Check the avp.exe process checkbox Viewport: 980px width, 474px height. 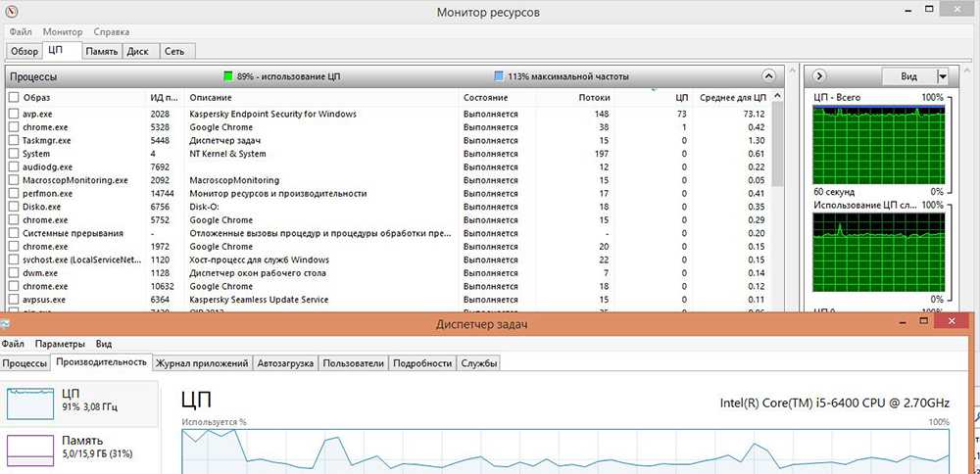tap(13, 114)
